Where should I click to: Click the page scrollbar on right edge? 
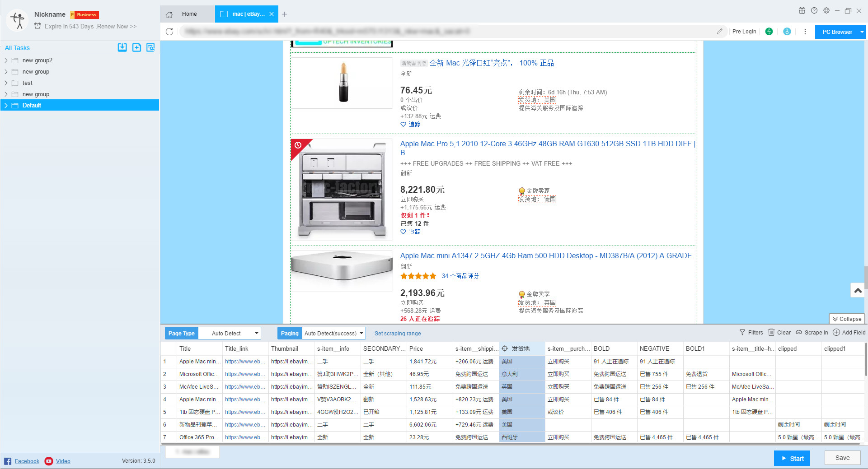pos(866,277)
